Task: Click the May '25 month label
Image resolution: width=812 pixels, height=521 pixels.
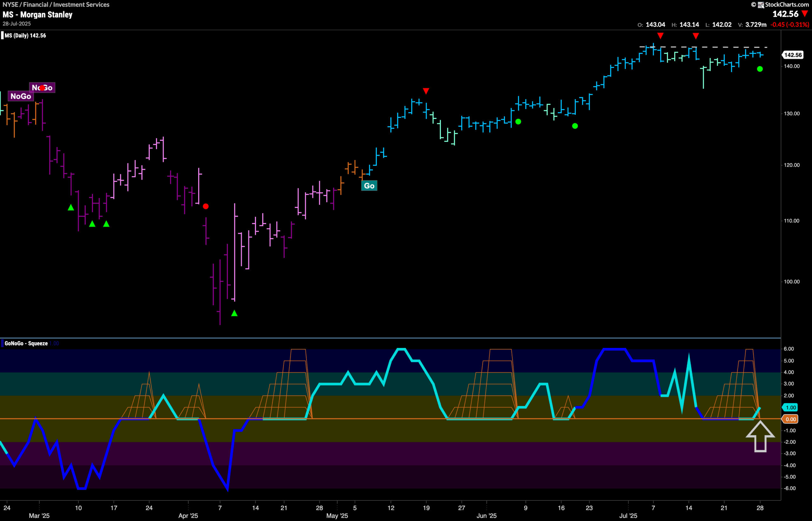Action: point(337,516)
